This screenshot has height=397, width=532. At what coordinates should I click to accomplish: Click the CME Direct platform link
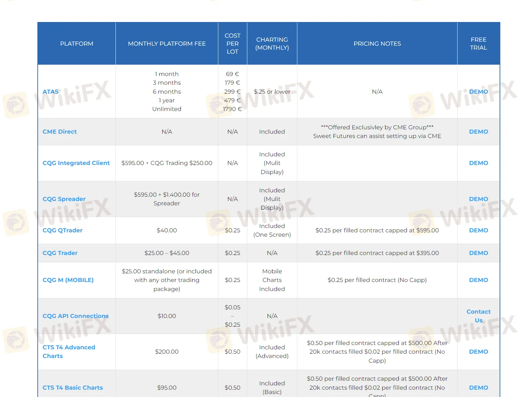pos(60,132)
